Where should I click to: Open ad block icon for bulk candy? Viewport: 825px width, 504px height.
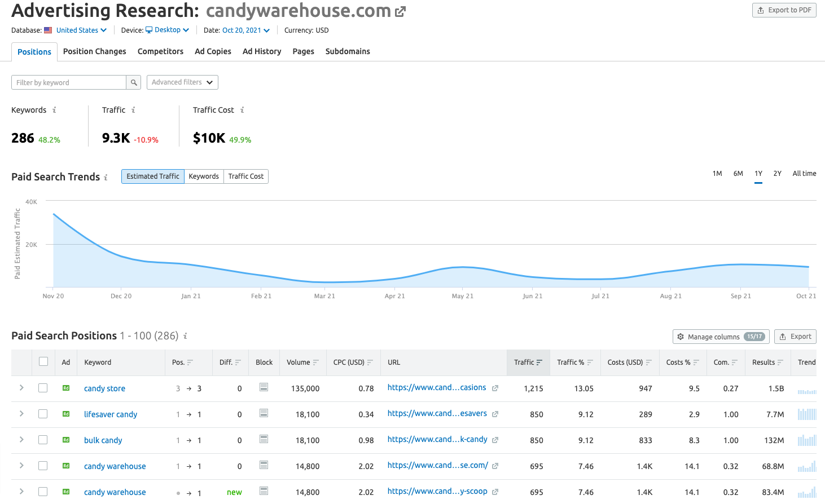pyautogui.click(x=264, y=439)
